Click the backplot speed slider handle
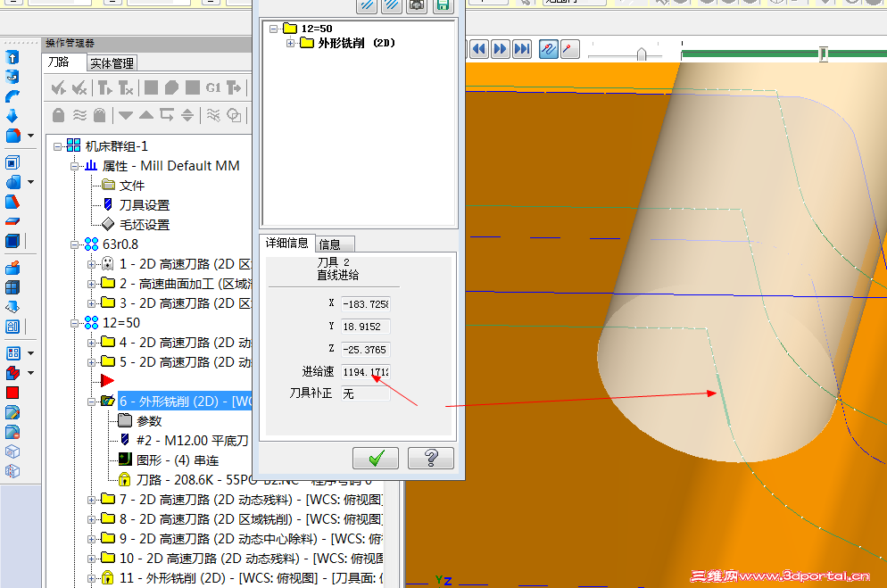The height and width of the screenshot is (588, 887). pos(642,54)
